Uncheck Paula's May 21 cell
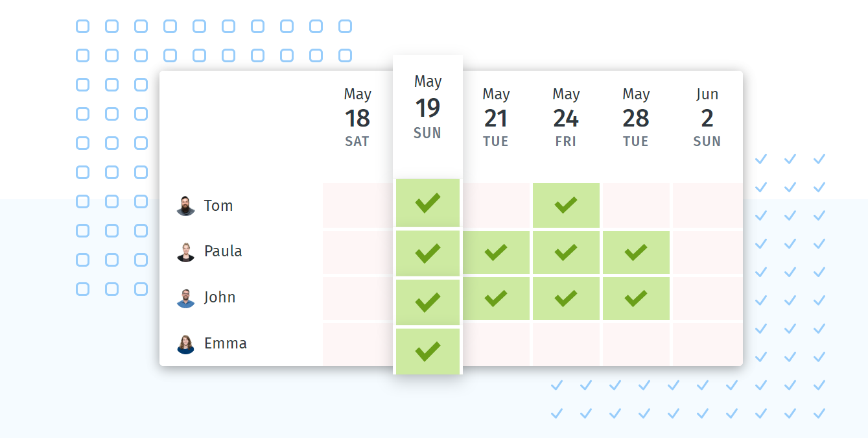Screen dimensions: 868x438 pos(496,252)
